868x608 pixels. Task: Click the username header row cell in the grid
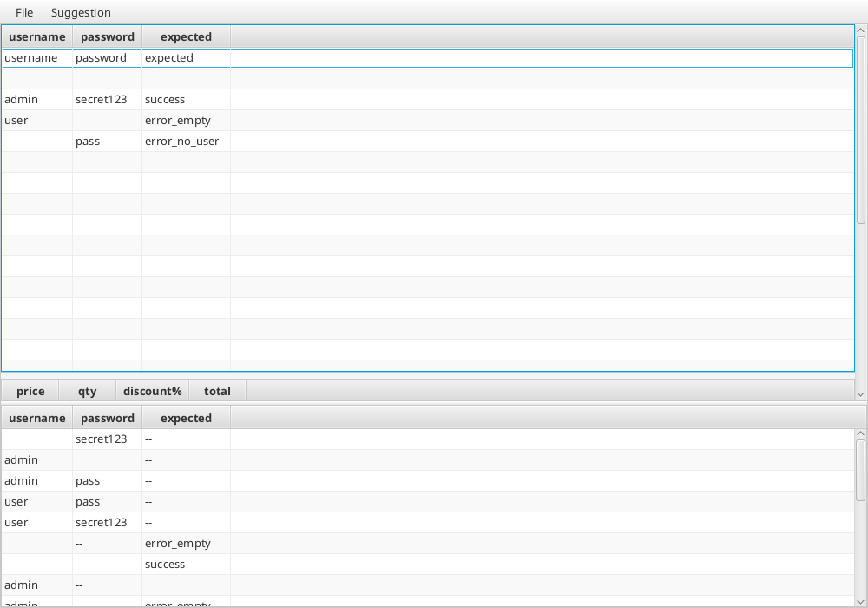36,57
